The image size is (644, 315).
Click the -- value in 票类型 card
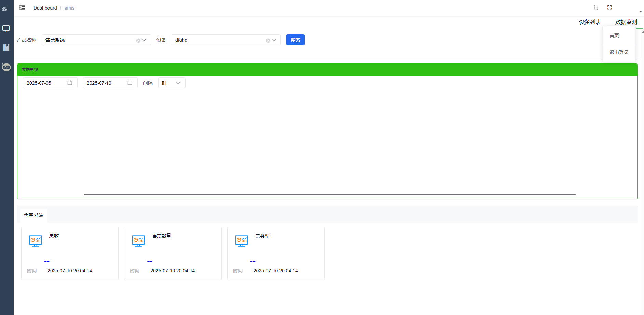point(253,262)
